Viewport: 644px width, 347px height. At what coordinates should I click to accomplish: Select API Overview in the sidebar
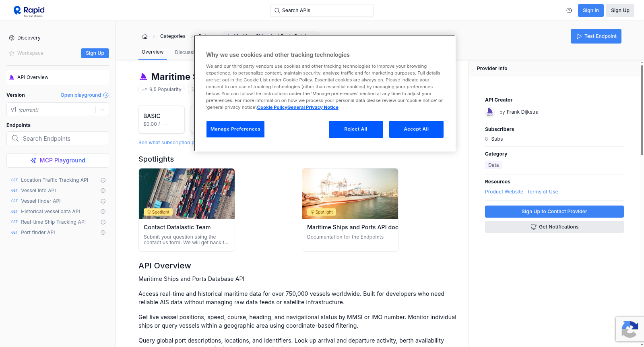click(58, 77)
